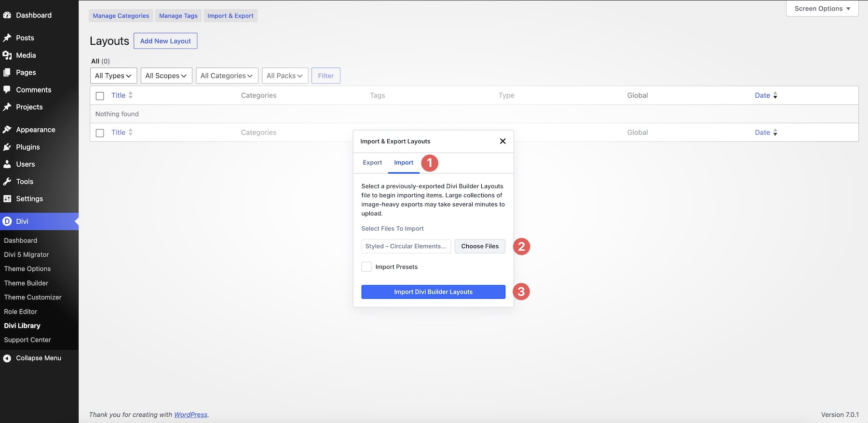Click the Collapse Menu label
The image size is (868, 423).
pos(39,358)
